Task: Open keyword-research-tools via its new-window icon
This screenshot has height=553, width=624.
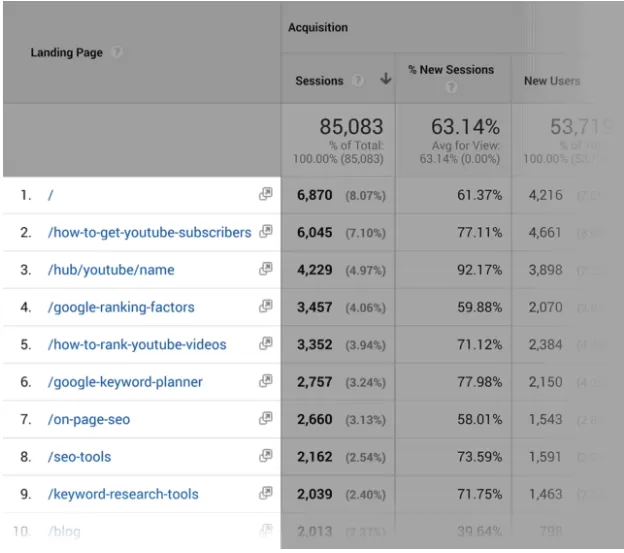Action: coord(265,493)
